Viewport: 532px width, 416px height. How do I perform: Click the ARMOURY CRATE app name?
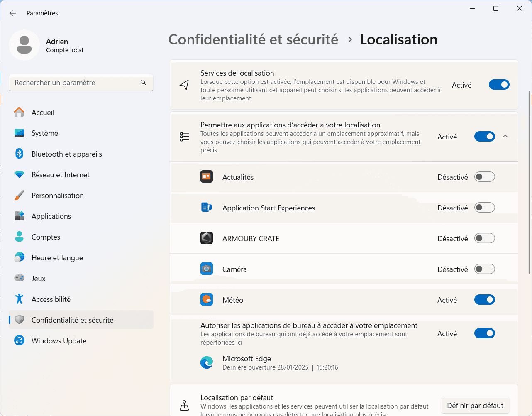click(251, 238)
